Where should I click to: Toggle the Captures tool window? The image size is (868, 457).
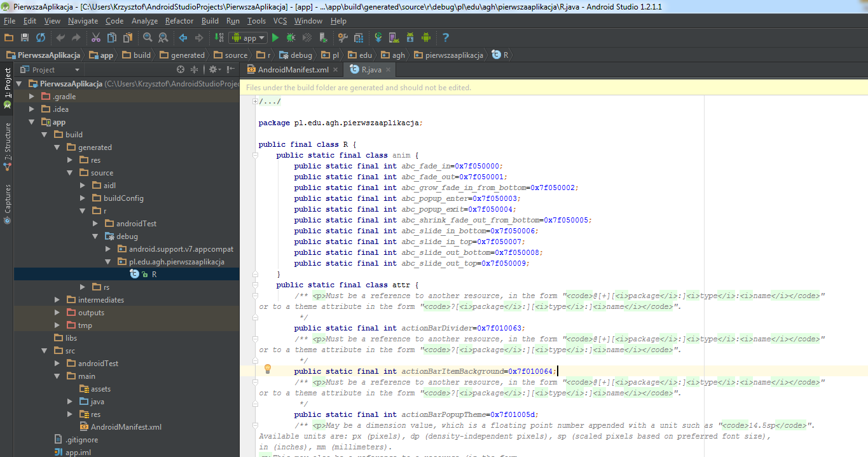(7, 203)
